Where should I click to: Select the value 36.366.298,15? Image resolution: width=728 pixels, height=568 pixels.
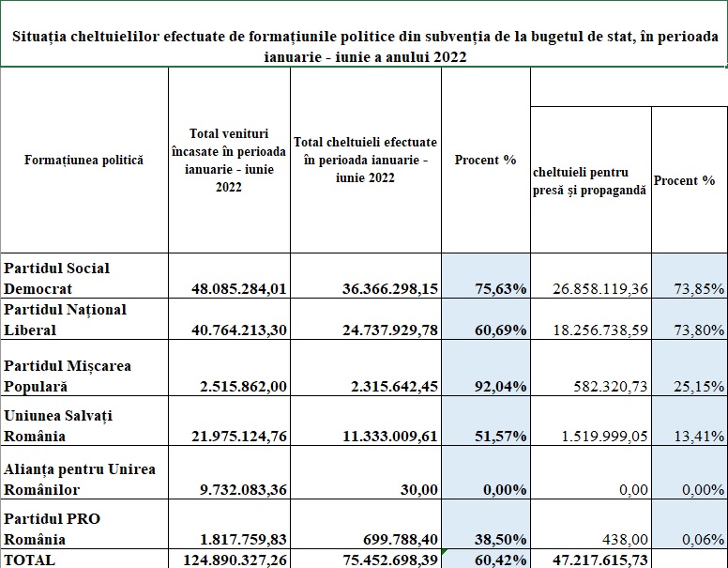366,276
